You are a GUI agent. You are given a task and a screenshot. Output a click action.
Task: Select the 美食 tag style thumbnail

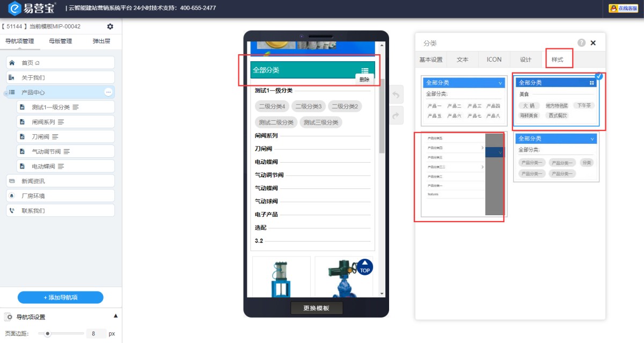[557, 100]
